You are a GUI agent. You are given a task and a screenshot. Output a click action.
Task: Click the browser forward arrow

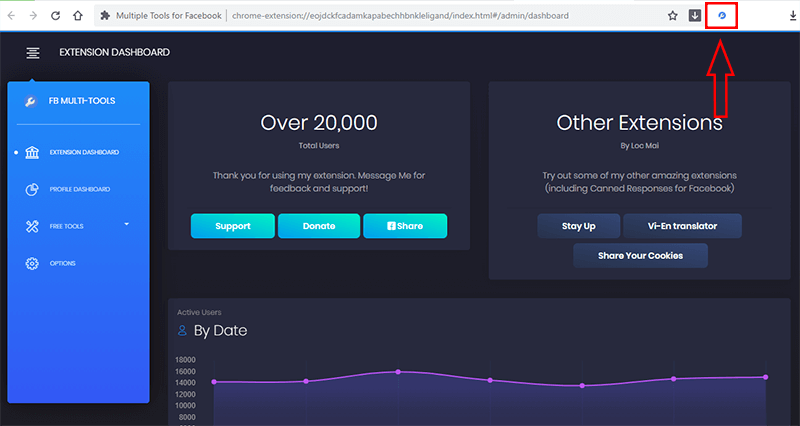click(33, 16)
